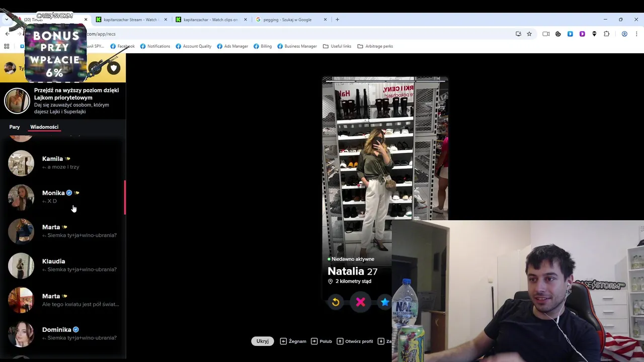
Task: Click Klaudia's profile thumbnail
Action: click(21, 265)
